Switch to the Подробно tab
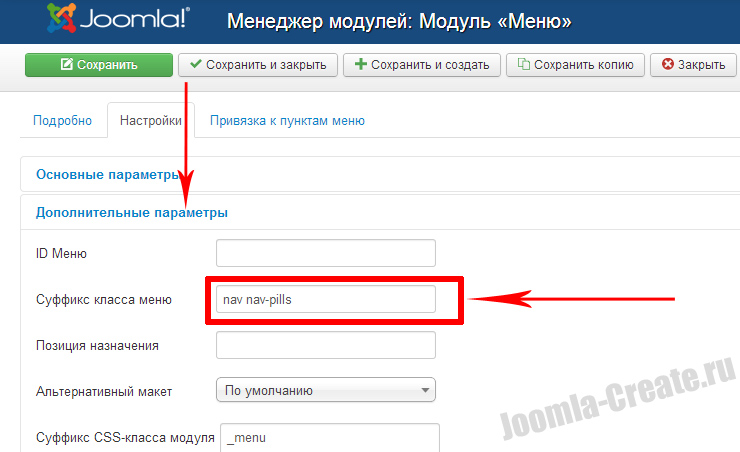Image resolution: width=740 pixels, height=452 pixels. pos(62,121)
